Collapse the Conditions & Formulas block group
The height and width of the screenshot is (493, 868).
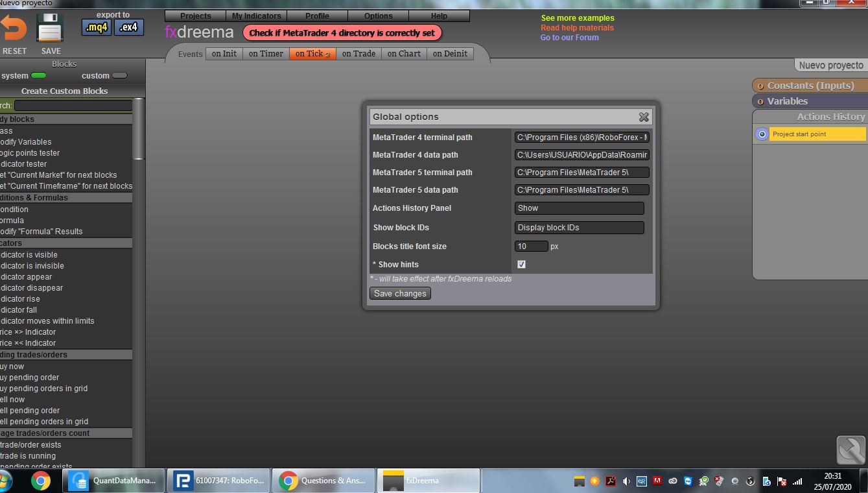[x=65, y=198]
